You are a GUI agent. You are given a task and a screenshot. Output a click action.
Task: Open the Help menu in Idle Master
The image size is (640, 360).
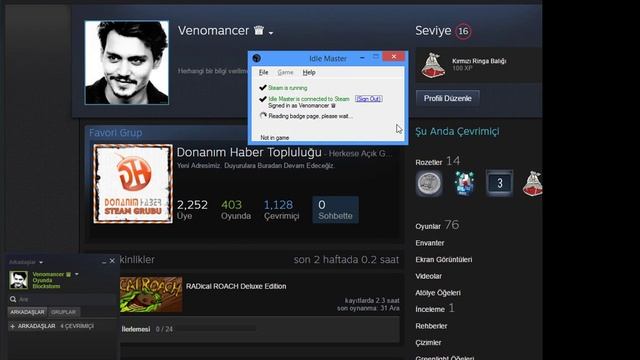point(309,72)
